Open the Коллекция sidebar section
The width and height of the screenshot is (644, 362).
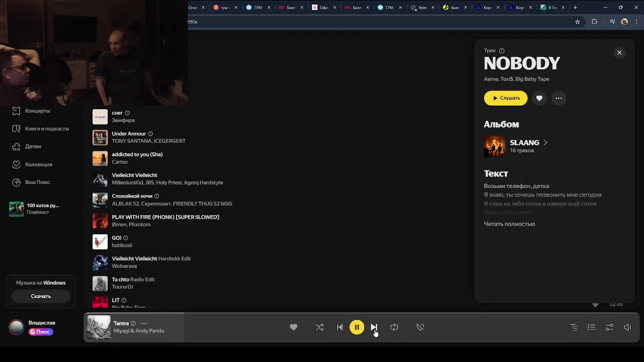click(38, 164)
